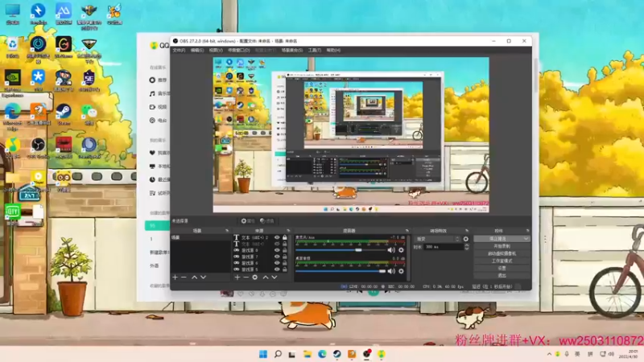Viewport: 644px width, 362px height.
Task: Toggle visibility of 游戏源 7
Action: point(277,257)
